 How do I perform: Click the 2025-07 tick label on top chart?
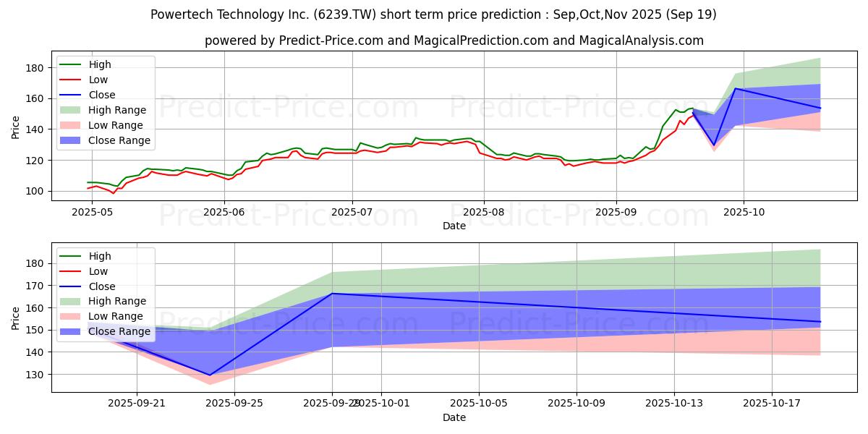tap(352, 213)
